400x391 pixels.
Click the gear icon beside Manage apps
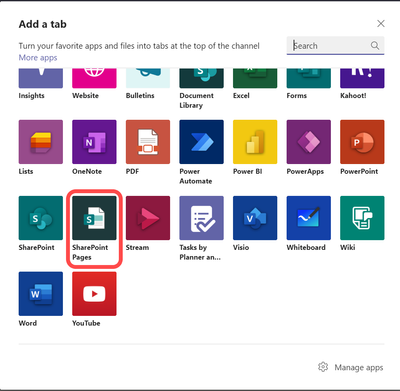click(323, 367)
